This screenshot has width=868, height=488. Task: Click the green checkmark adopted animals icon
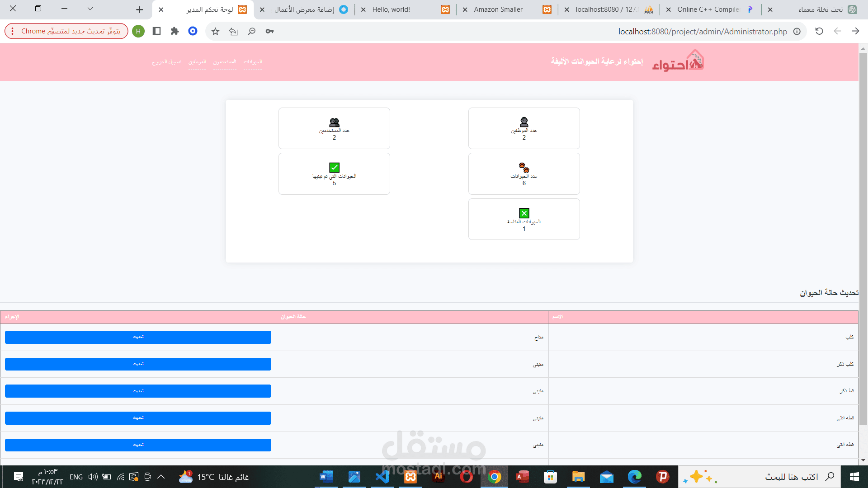tap(334, 168)
